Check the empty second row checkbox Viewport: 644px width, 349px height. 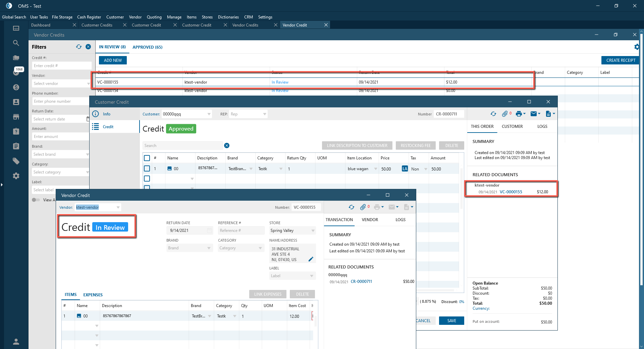click(147, 179)
